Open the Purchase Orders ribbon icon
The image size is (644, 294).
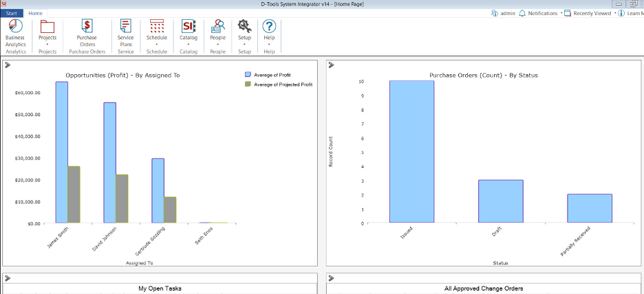(87, 26)
